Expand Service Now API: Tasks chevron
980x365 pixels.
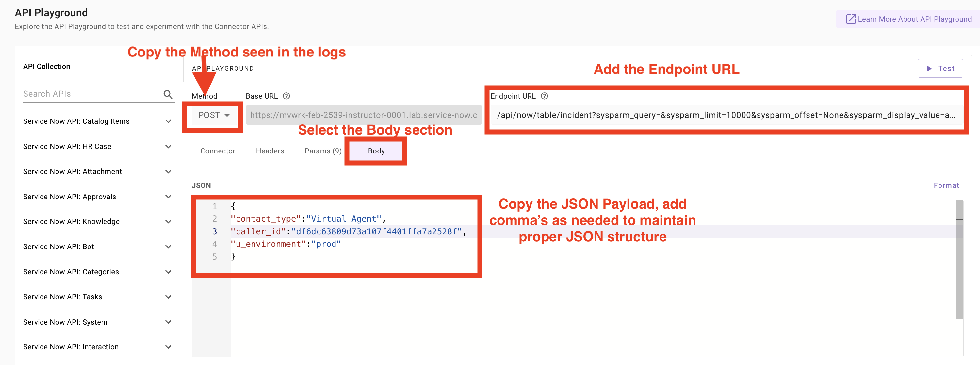[168, 296]
